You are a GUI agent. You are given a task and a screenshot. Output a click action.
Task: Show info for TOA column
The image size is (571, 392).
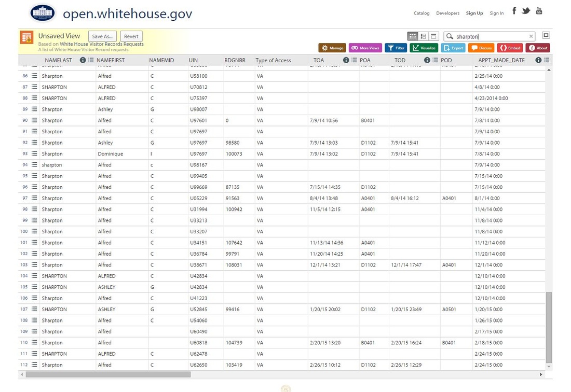[346, 60]
